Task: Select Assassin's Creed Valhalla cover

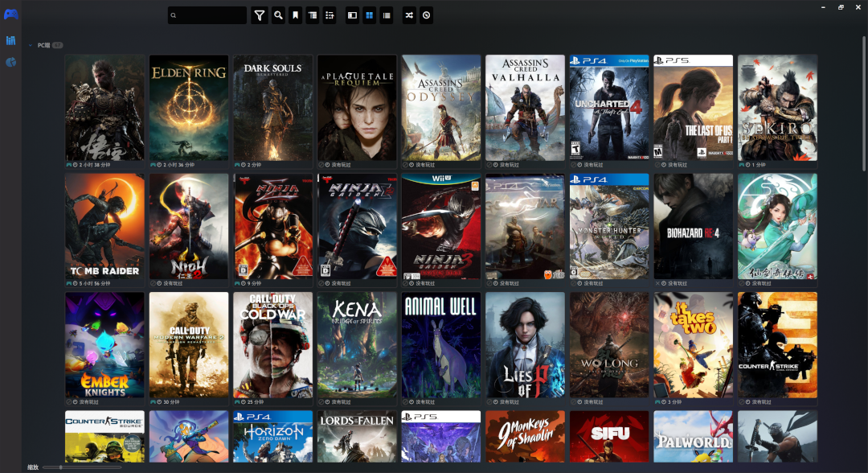Action: coord(526,108)
